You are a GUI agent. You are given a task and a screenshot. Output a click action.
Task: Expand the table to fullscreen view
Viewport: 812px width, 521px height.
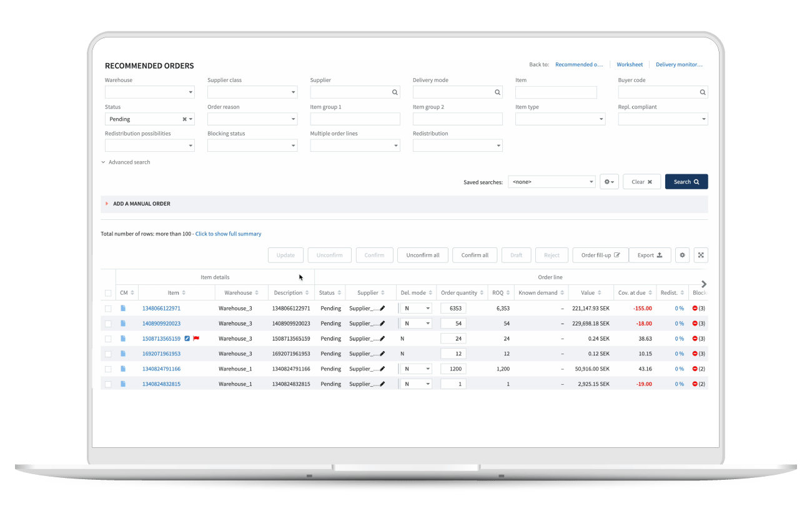tap(701, 255)
